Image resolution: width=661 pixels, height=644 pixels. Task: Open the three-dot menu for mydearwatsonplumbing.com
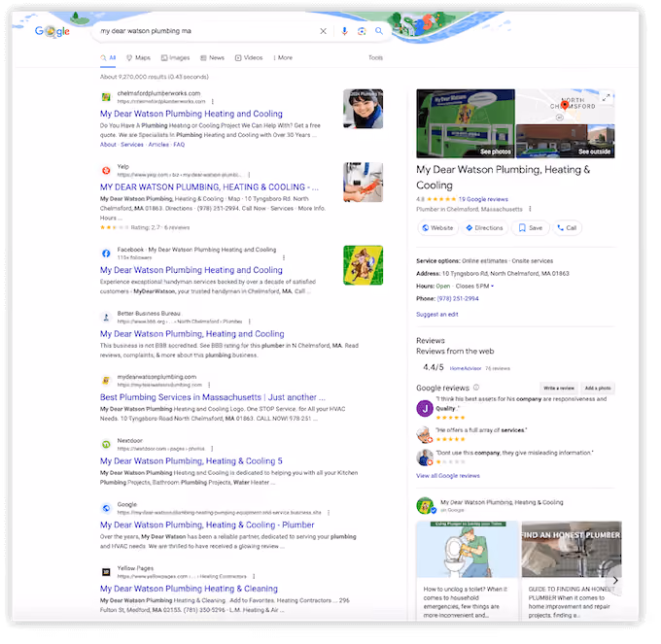coord(209,385)
